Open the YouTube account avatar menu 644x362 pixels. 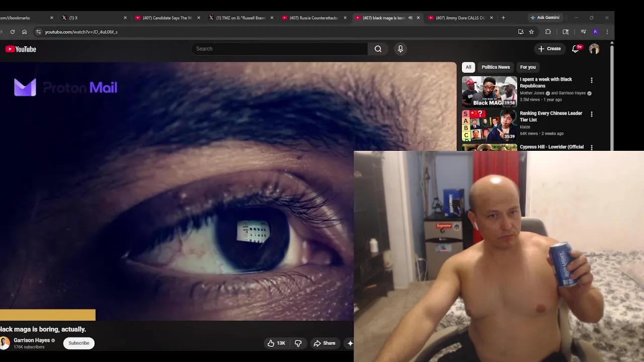[x=594, y=49]
